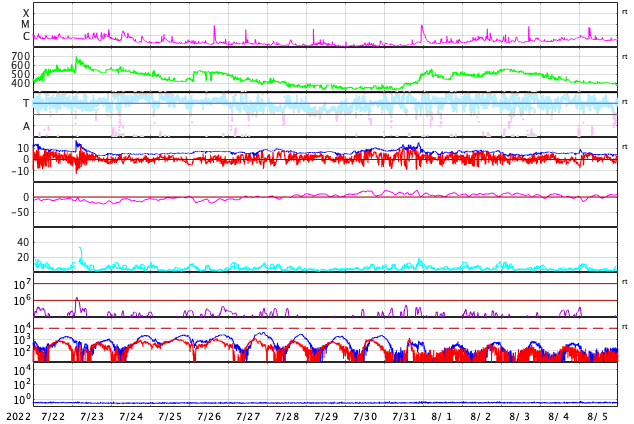
Task: Pick the 8/ 3 date tick label
Action: click(x=520, y=416)
